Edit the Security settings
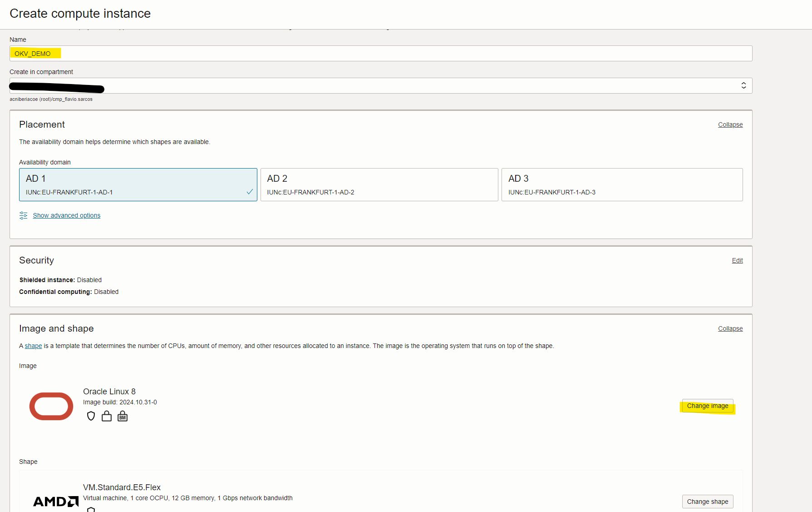This screenshot has height=512, width=812. tap(737, 260)
